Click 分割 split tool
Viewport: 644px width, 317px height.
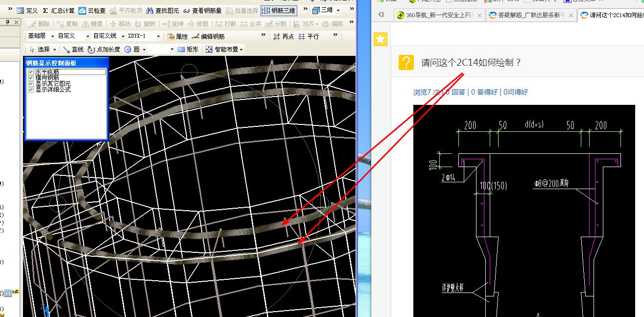[276, 24]
